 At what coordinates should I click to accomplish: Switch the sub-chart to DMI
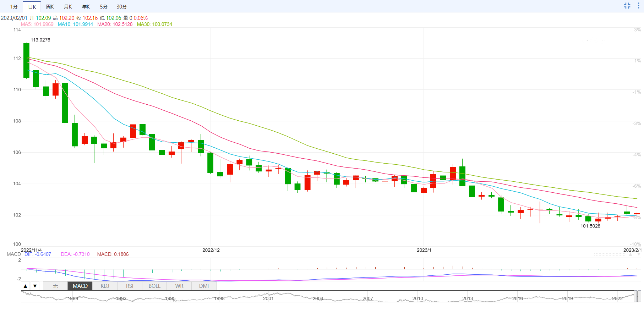(x=204, y=286)
